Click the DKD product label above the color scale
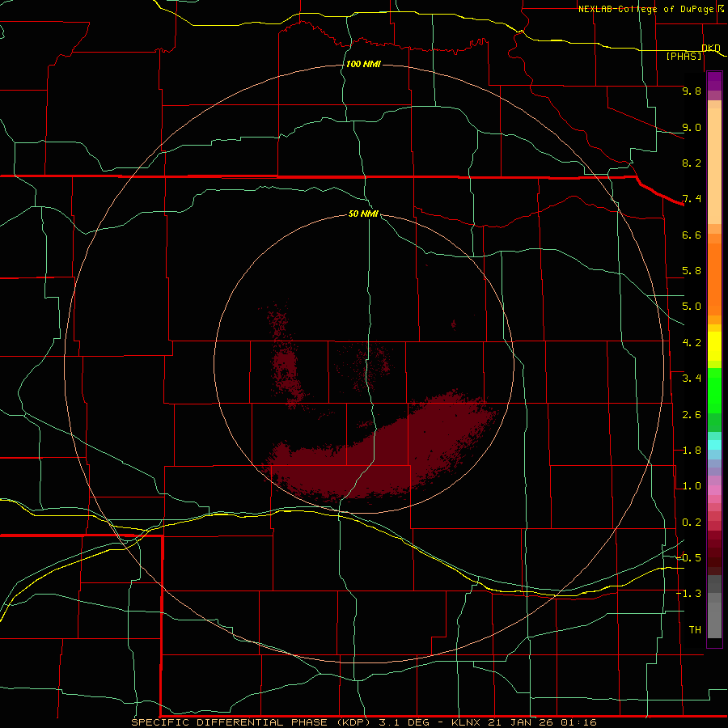 coord(711,48)
